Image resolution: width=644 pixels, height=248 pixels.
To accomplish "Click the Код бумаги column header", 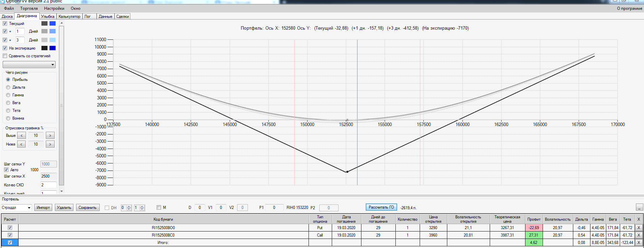I will click(x=163, y=219).
